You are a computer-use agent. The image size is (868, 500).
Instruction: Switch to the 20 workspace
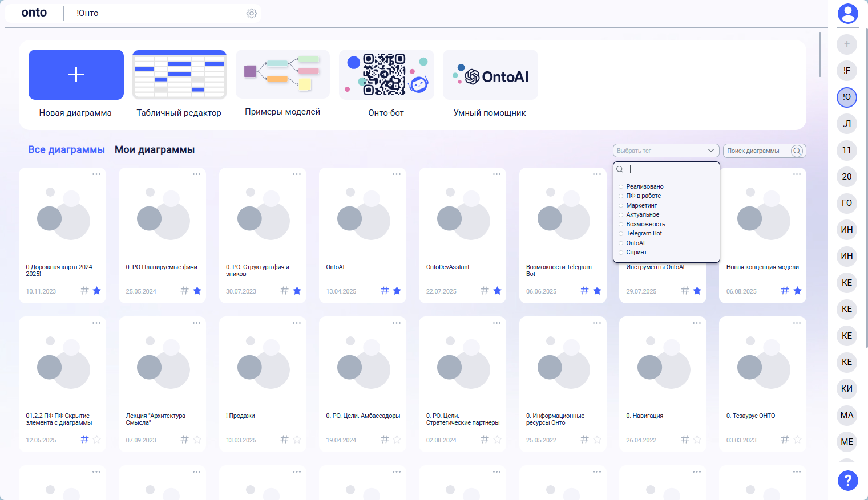coord(847,177)
